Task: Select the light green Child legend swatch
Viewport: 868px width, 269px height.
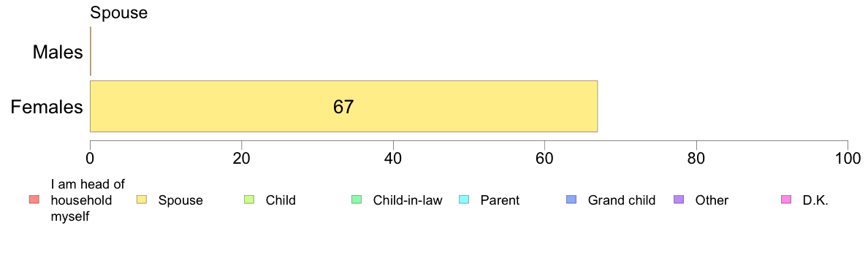Action: tap(249, 200)
